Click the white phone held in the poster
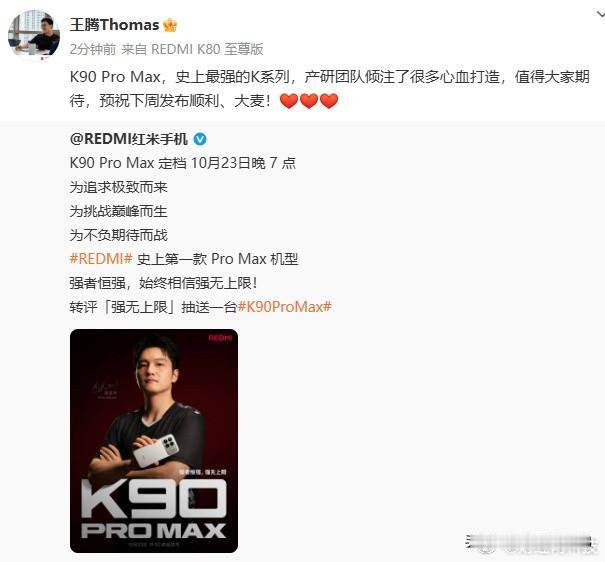The height and width of the screenshot is (562, 605). 156,451
